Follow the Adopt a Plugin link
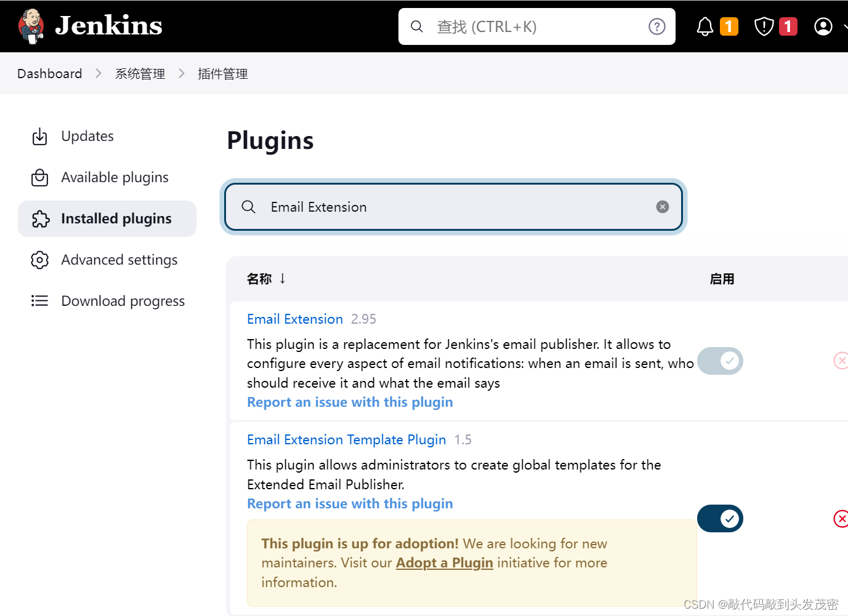 [x=444, y=562]
